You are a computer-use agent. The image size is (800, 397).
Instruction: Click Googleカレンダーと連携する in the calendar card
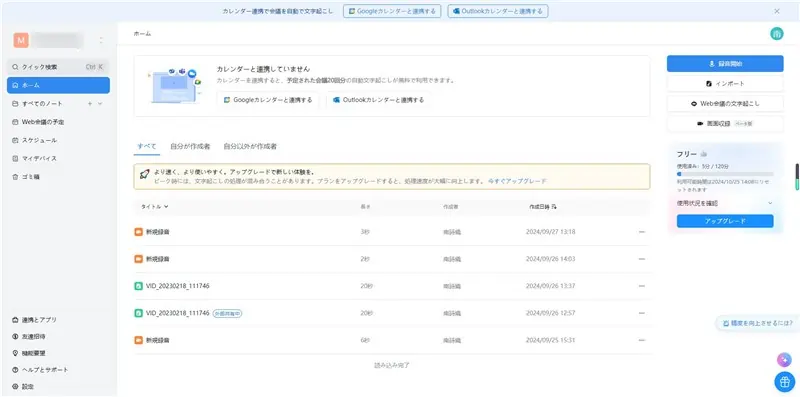click(268, 100)
